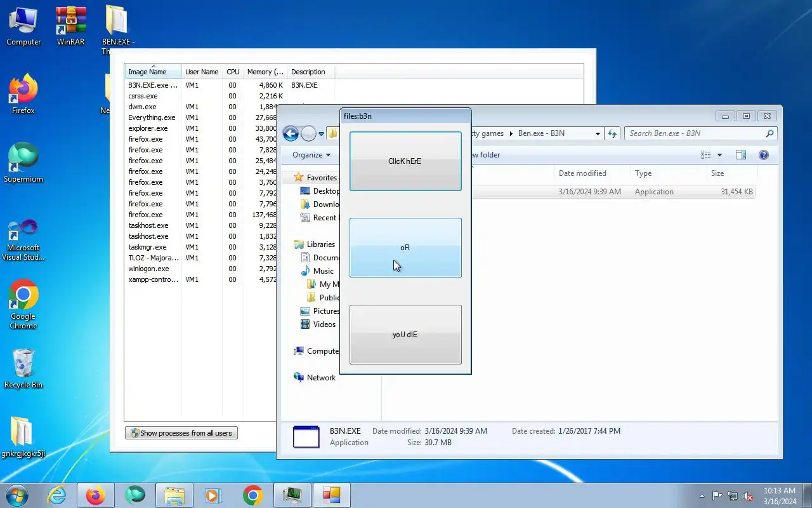Click the oR button in the files:b3n dialog

(x=405, y=248)
